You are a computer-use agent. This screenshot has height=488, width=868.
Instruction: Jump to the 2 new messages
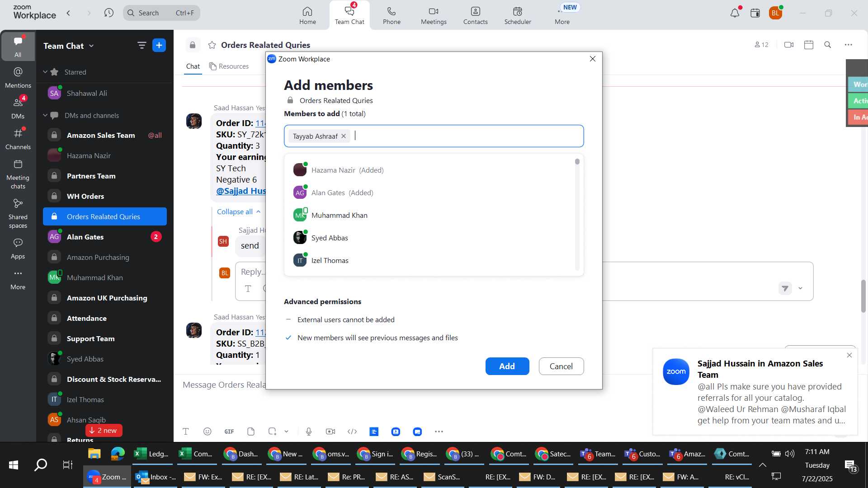(x=104, y=430)
